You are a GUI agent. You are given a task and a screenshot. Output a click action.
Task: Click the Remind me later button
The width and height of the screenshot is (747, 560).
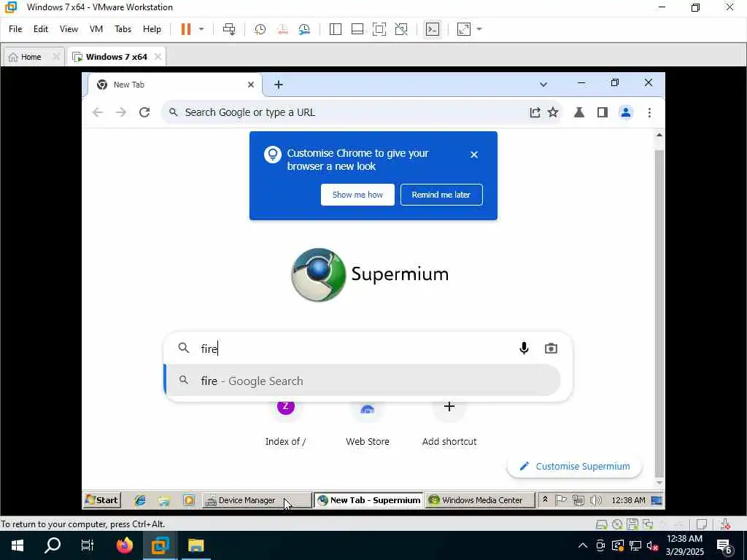(x=441, y=195)
